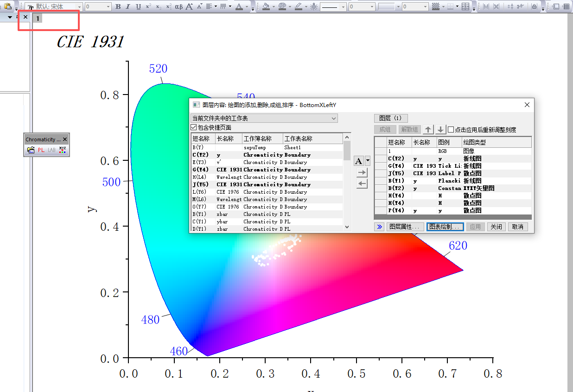
Task: Click the 图层 (1) selector
Action: pos(391,118)
